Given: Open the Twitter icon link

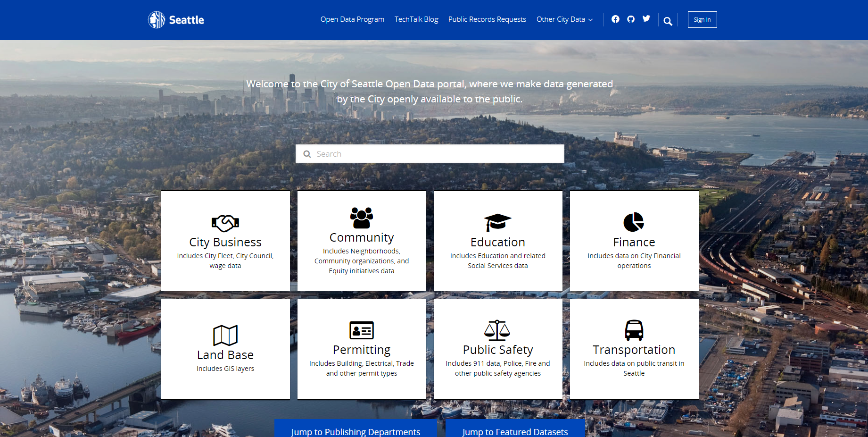Looking at the screenshot, I should (x=646, y=19).
